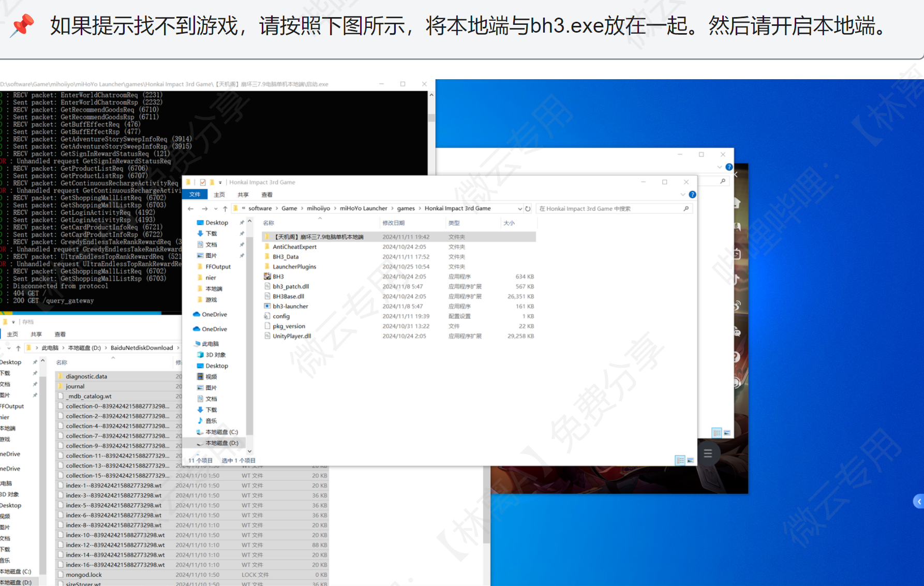Select 音乐 in Honkai window navigation pane
Image resolution: width=924 pixels, height=586 pixels.
point(211,421)
